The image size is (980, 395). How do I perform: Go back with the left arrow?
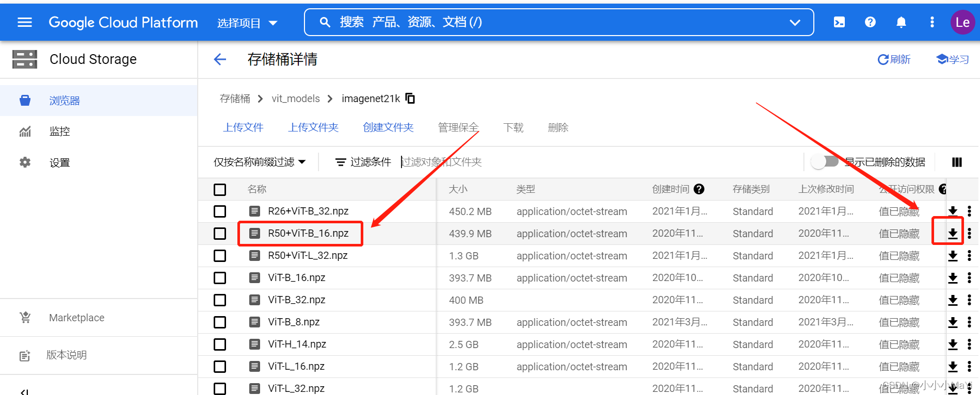click(x=220, y=59)
